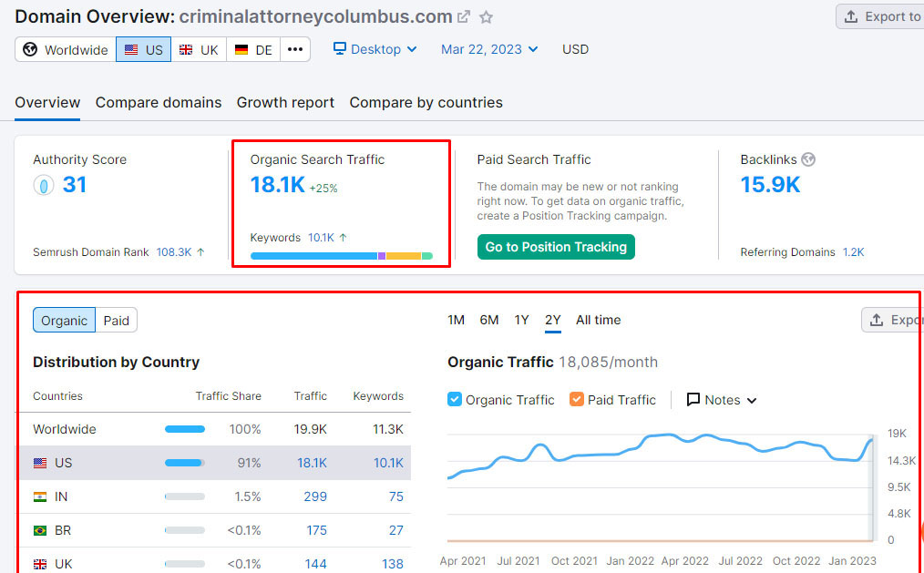Switch to Compare domains tab
This screenshot has height=573, width=924.
159,102
